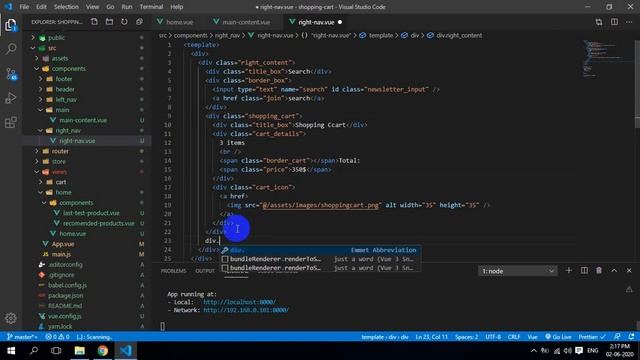The height and width of the screenshot is (360, 640).
Task: Add a new terminal with plus icon
Action: pos(569,271)
